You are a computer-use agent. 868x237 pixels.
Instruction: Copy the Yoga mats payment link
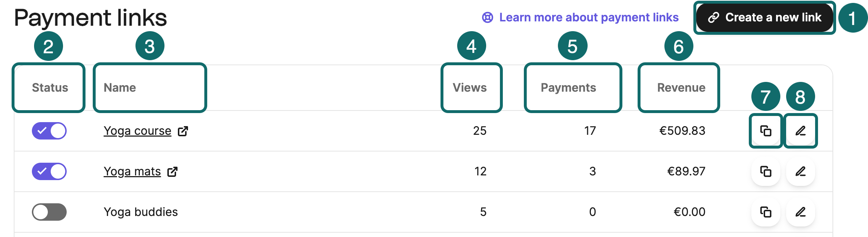765,171
